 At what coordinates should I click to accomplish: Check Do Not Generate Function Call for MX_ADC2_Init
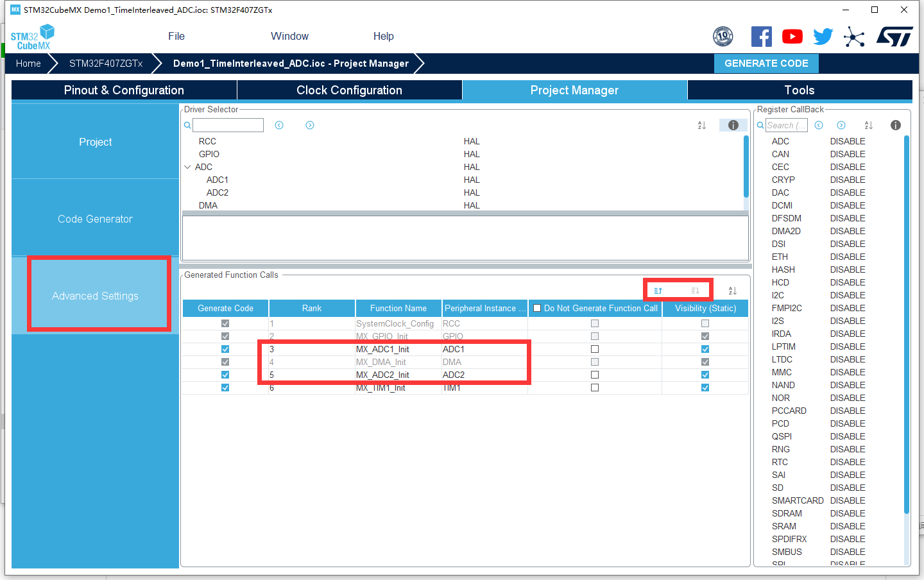point(595,375)
